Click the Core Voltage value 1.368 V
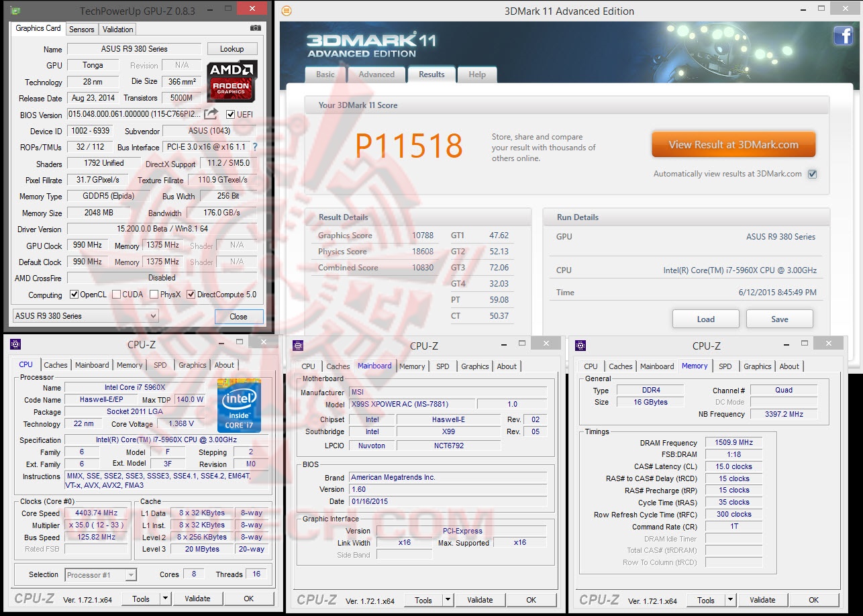Viewport: 863px width, 616px height. pos(181,423)
